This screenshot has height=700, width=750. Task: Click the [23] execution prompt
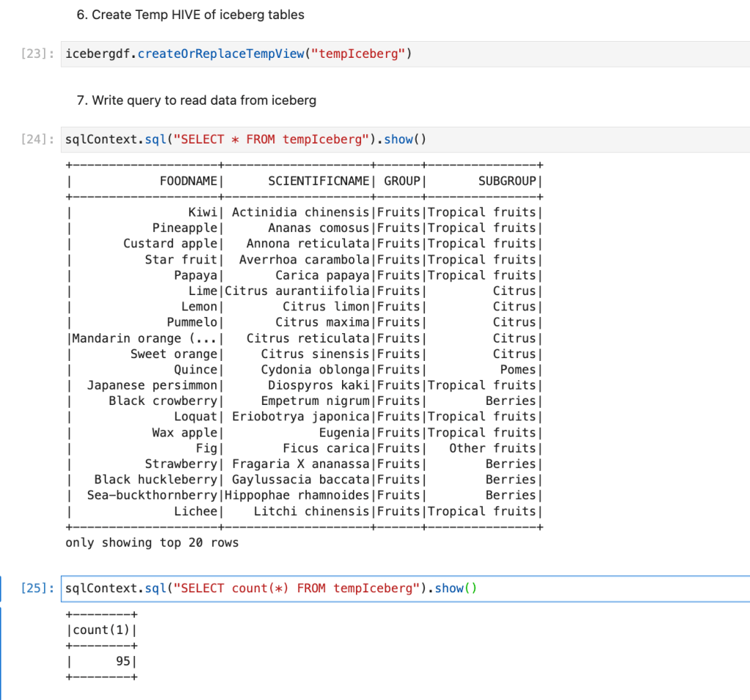38,55
